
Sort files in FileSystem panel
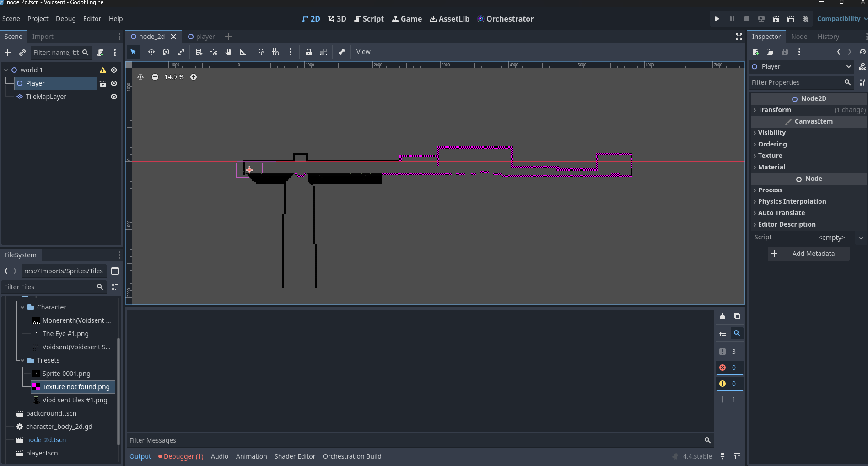tap(115, 287)
